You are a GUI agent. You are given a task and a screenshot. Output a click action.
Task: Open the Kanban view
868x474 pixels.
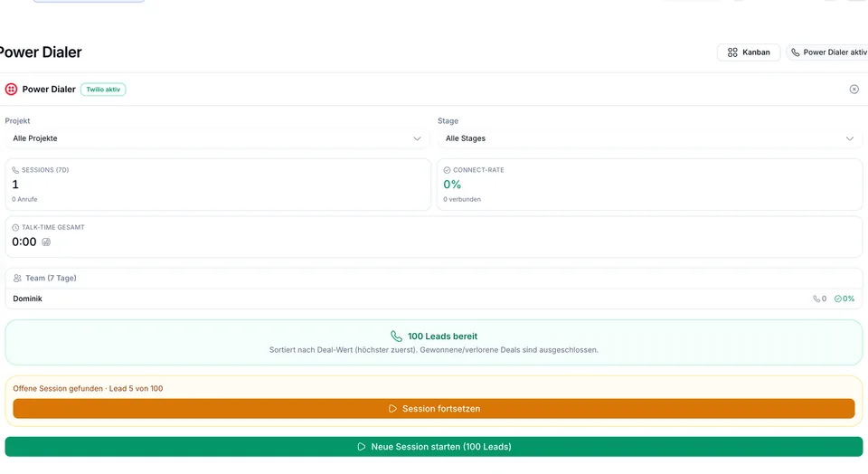(x=749, y=52)
